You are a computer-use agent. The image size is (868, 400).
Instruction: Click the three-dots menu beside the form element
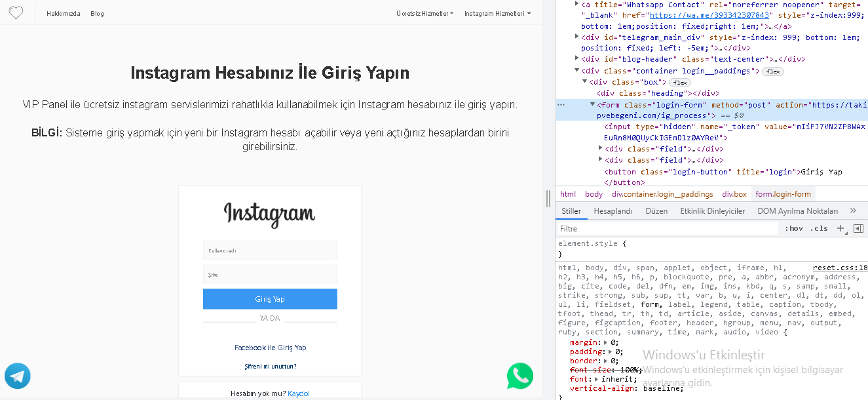click(561, 104)
